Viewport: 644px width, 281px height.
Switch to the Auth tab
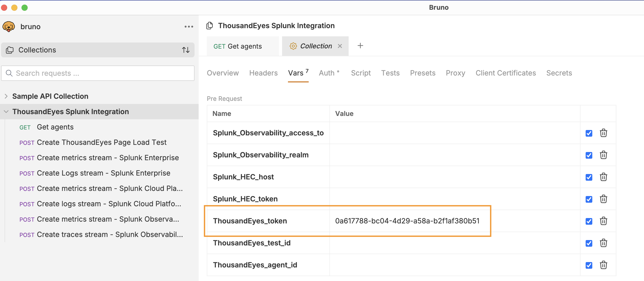(x=327, y=73)
